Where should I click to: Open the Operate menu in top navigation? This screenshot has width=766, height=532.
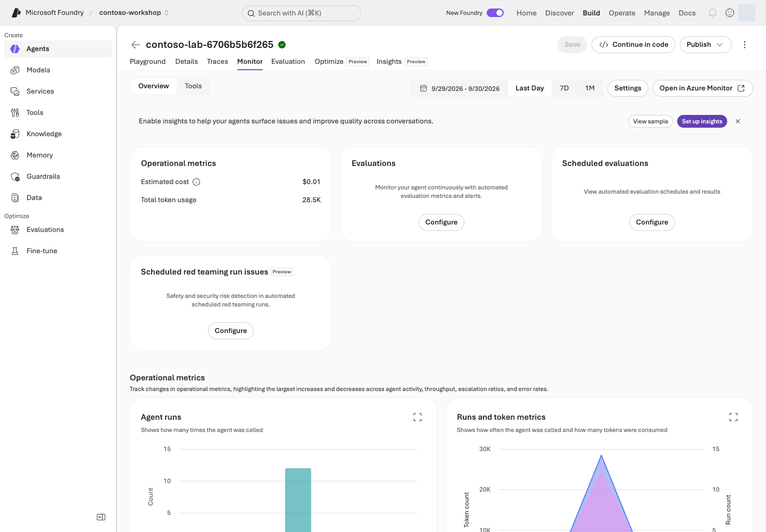point(622,13)
